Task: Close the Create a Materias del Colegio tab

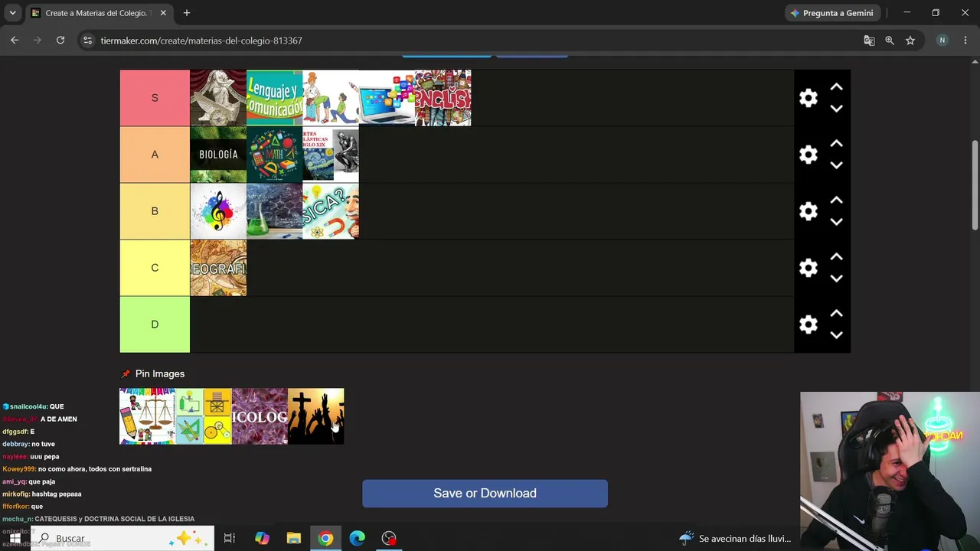Action: point(163,13)
